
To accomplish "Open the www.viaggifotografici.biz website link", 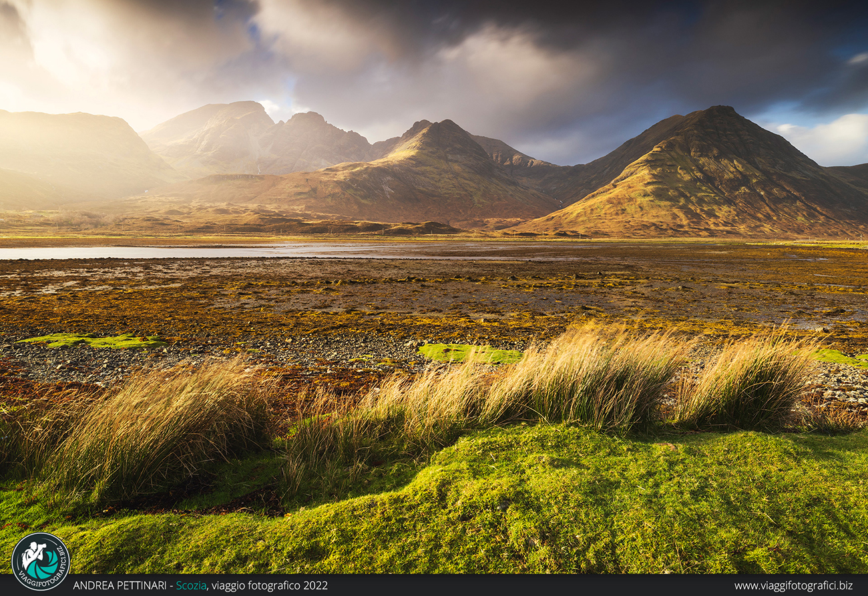I will (x=793, y=585).
